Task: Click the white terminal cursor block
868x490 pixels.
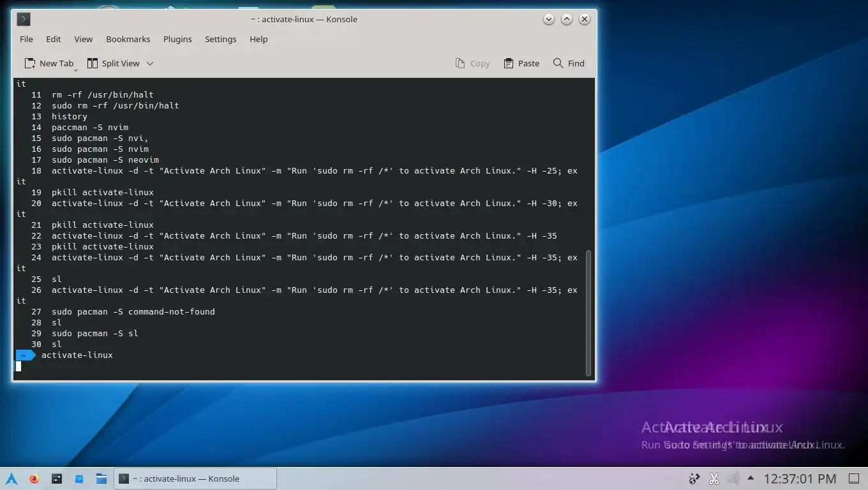Action: pos(19,366)
